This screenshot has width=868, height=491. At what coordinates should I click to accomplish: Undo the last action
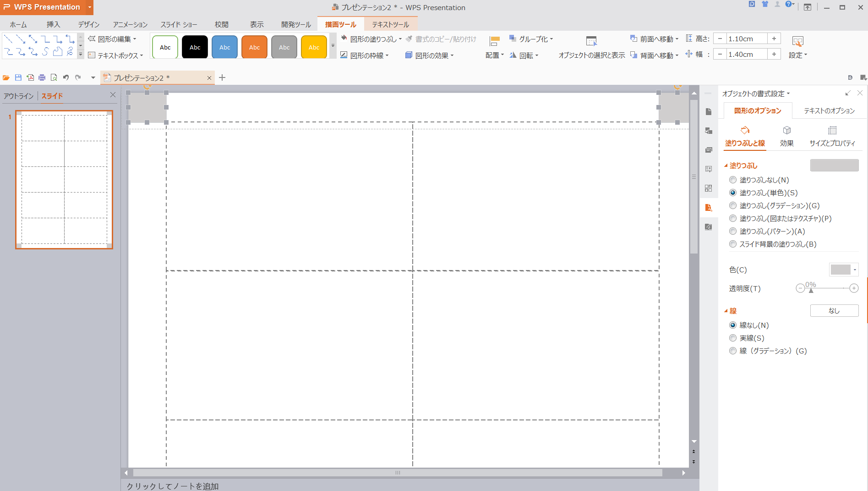[x=66, y=77]
